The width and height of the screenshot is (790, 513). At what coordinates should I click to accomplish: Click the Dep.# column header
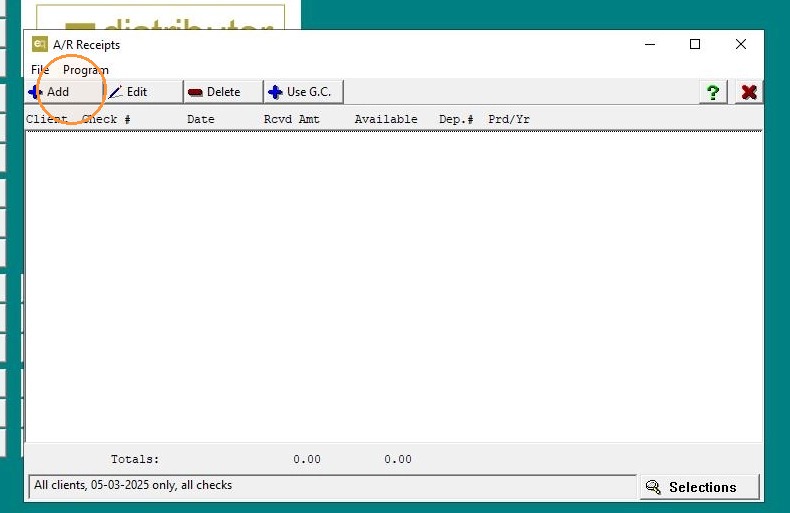[x=456, y=119]
